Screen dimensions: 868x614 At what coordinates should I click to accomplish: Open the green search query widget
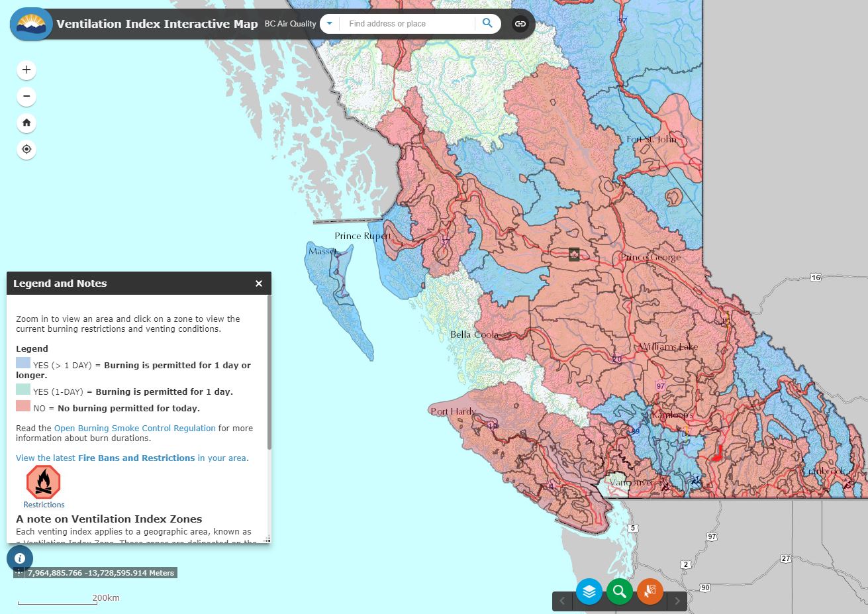click(x=619, y=591)
